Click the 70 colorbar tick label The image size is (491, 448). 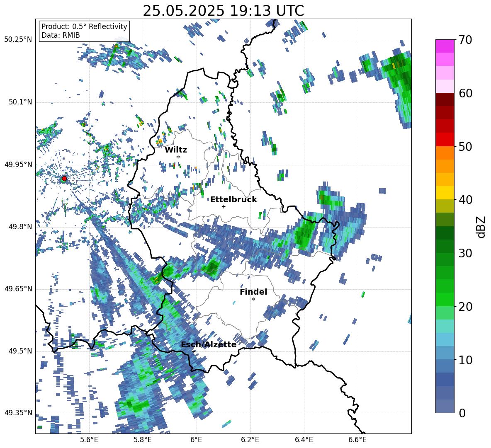point(465,40)
